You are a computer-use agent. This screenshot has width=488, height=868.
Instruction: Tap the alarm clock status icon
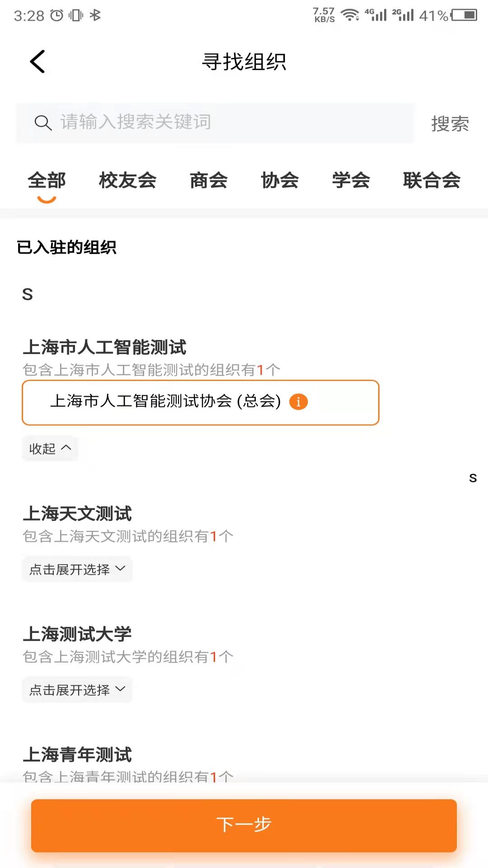57,14
